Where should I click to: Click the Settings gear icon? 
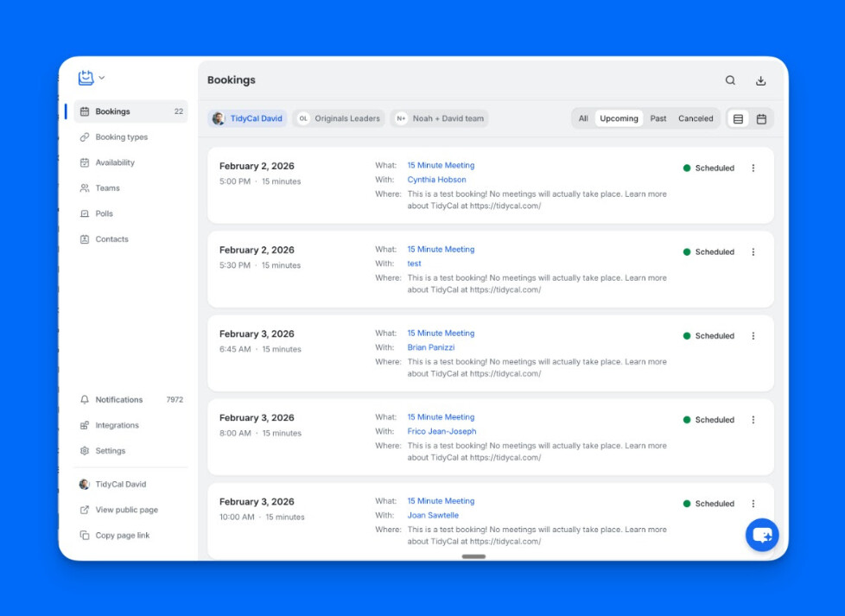85,450
